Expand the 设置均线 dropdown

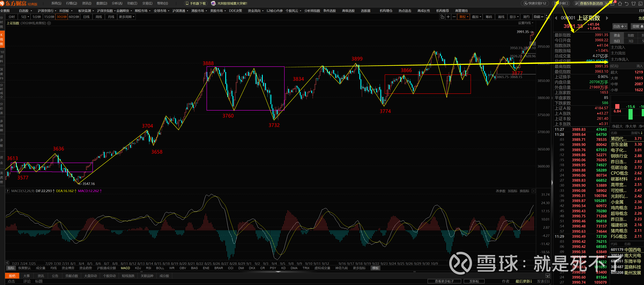526,23
